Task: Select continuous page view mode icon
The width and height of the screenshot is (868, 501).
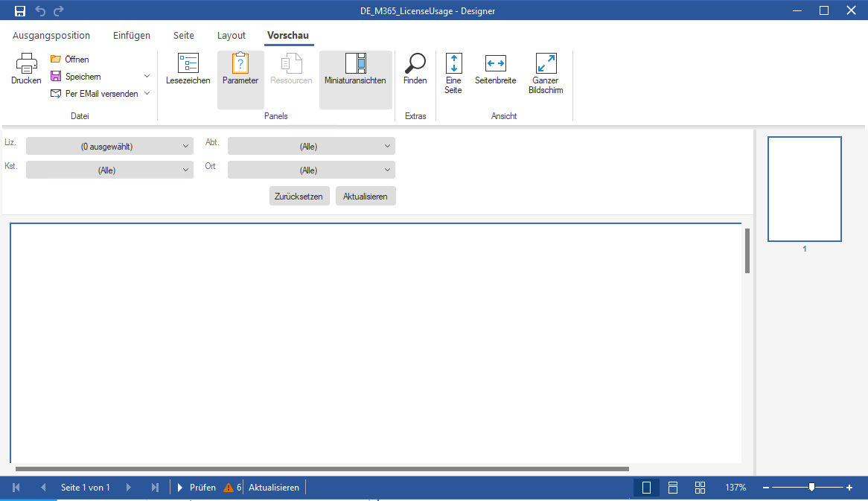Action: tap(673, 488)
